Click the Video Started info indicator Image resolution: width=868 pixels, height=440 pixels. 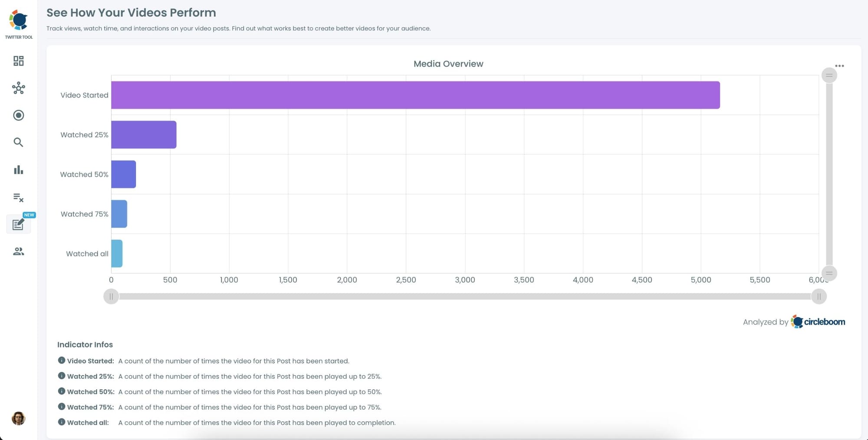click(x=61, y=361)
